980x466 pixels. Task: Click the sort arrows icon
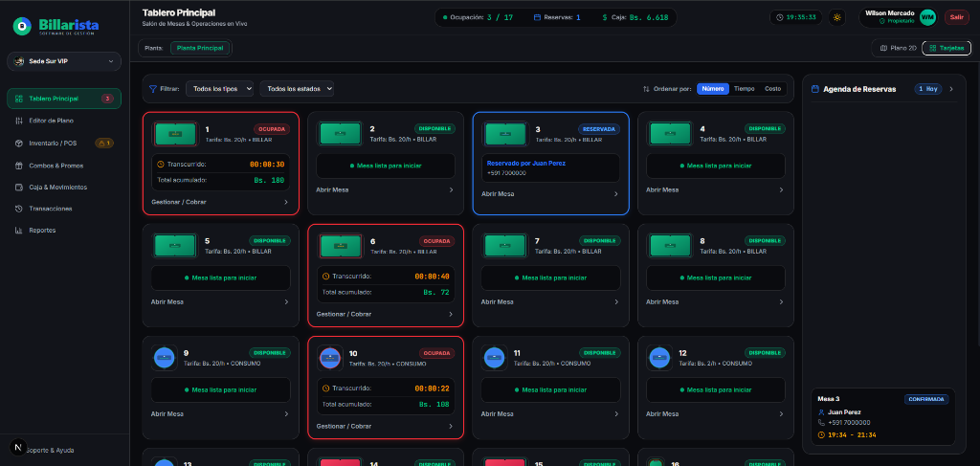click(646, 89)
